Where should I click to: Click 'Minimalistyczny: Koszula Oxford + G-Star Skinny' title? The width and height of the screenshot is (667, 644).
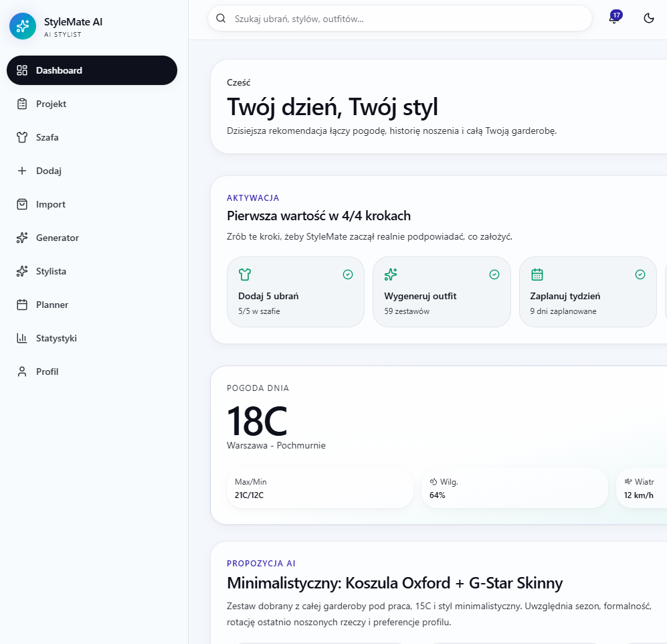click(395, 583)
